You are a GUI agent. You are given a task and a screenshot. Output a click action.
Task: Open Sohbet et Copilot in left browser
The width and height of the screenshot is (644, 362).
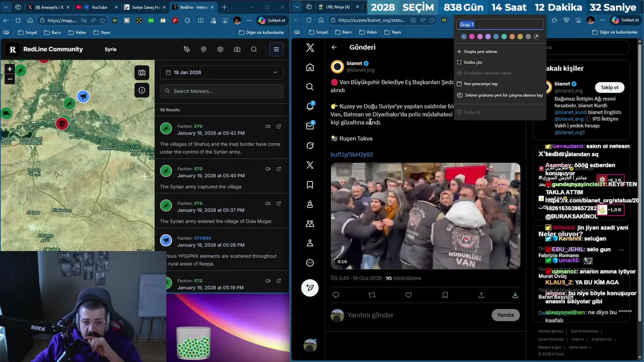272,20
